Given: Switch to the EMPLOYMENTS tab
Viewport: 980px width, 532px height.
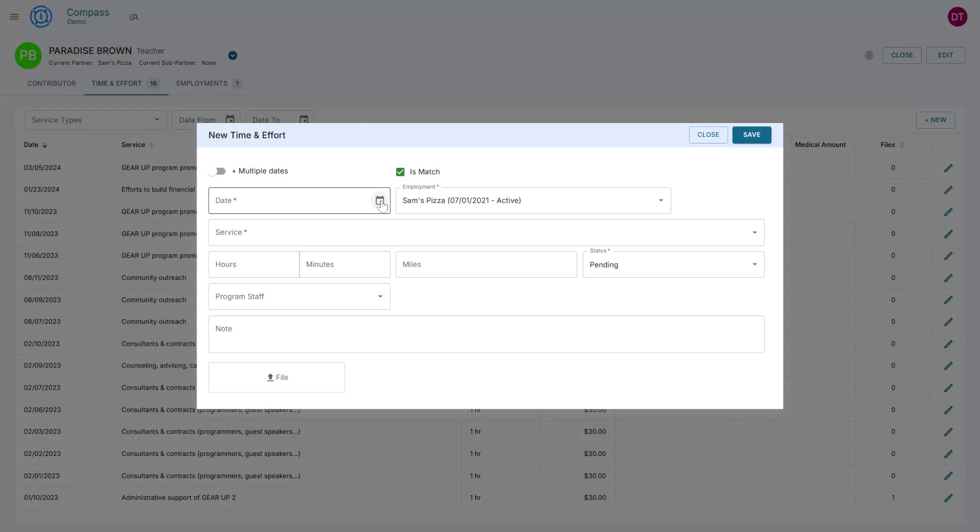Looking at the screenshot, I should (202, 83).
